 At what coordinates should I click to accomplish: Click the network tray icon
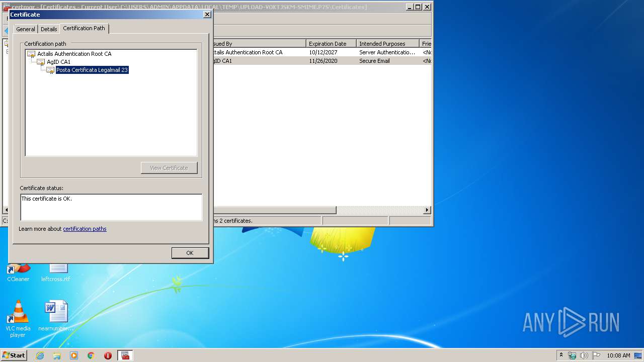573,355
